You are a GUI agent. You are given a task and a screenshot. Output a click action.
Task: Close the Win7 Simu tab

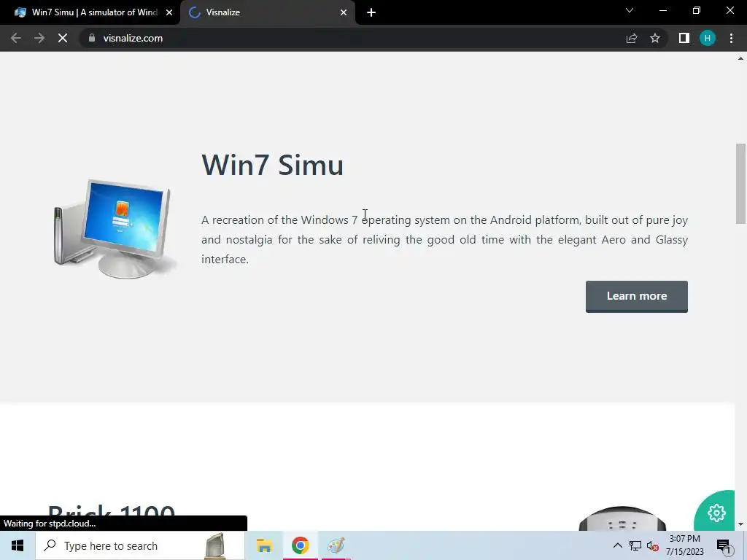tap(169, 13)
